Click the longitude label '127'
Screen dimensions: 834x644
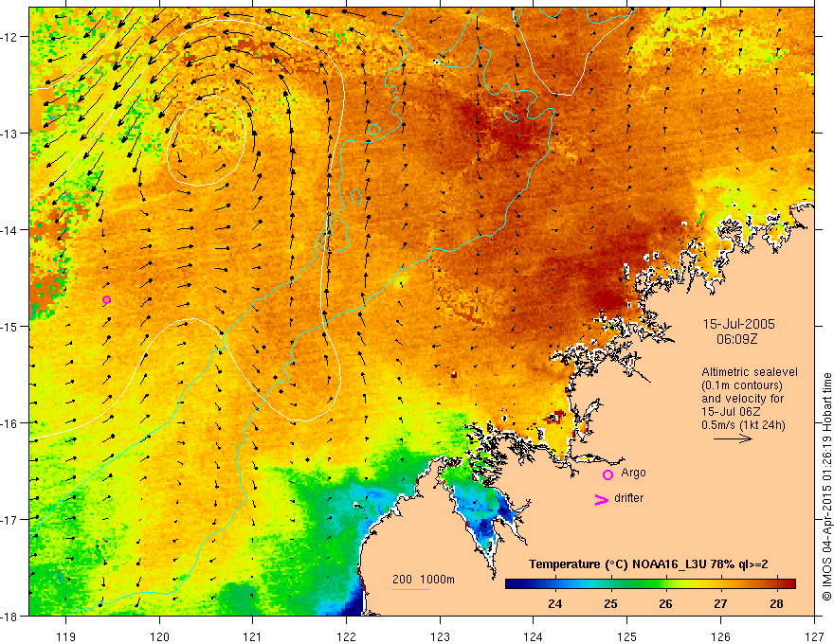(814, 636)
